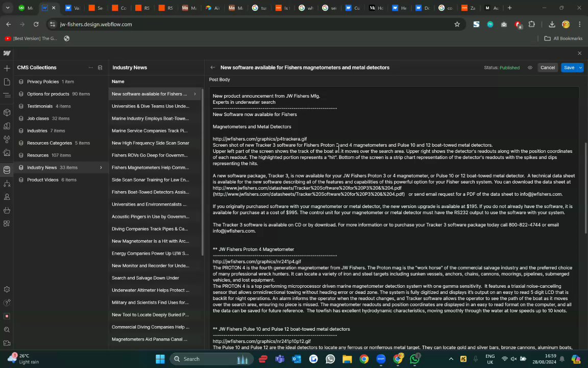Open the Pages panel
This screenshot has height=368, width=588.
pos(7,82)
